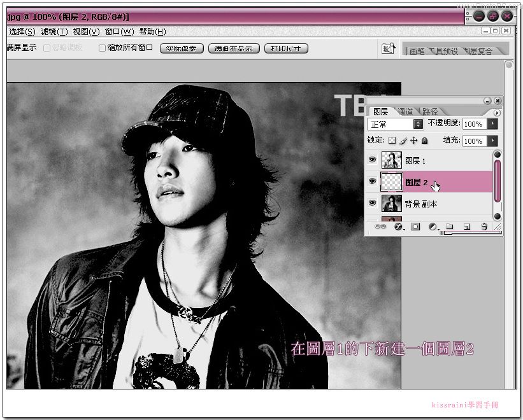The height and width of the screenshot is (420, 523).
Task: Open the file browser icon in options bar
Action: [388, 48]
